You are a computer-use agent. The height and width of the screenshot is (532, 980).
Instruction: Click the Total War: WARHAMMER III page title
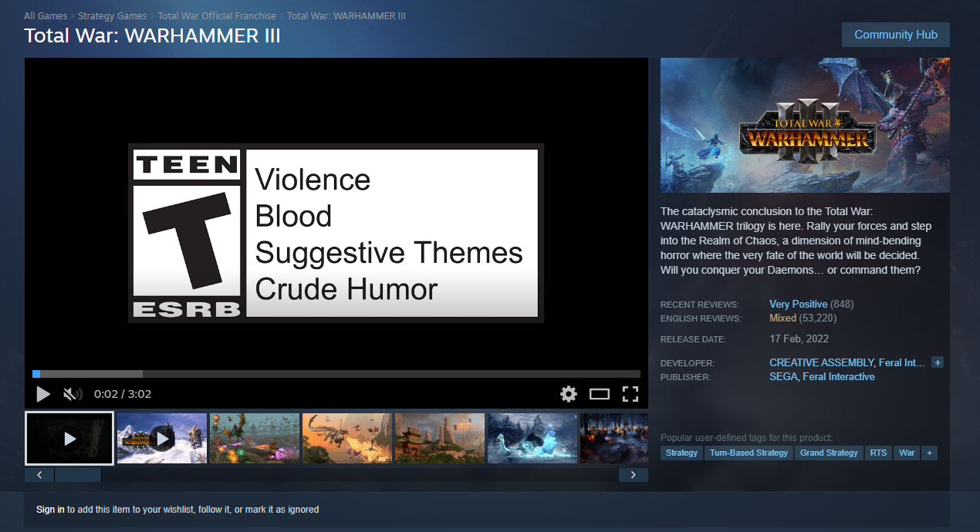pos(152,36)
